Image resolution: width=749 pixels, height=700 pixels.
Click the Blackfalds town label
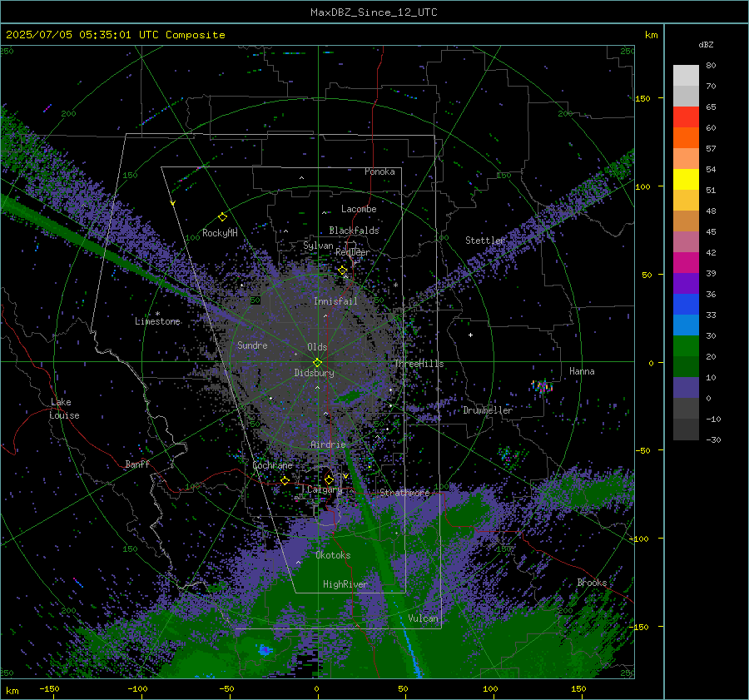[x=354, y=231]
